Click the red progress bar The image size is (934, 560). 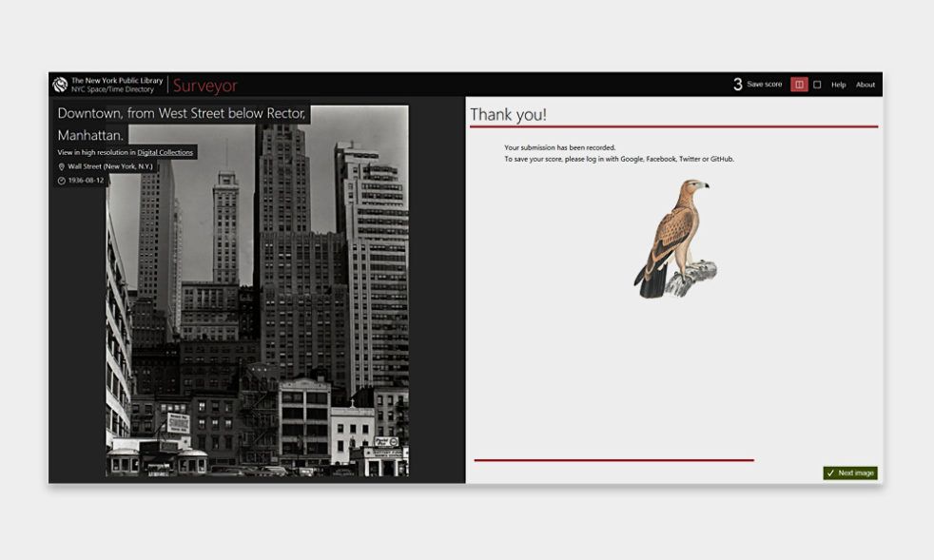pyautogui.click(x=613, y=460)
